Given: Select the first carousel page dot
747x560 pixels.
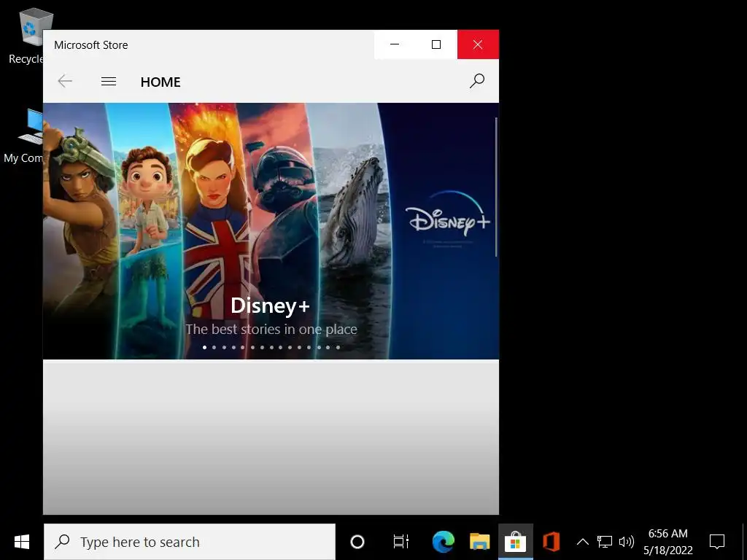Looking at the screenshot, I should coord(204,347).
